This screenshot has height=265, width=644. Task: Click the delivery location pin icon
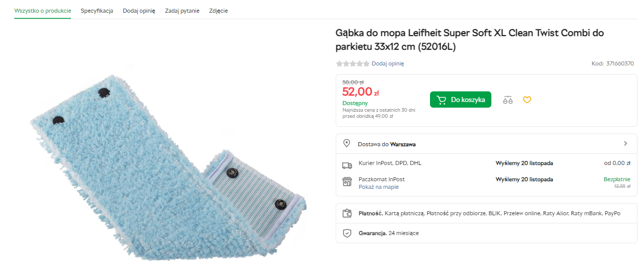point(347,144)
